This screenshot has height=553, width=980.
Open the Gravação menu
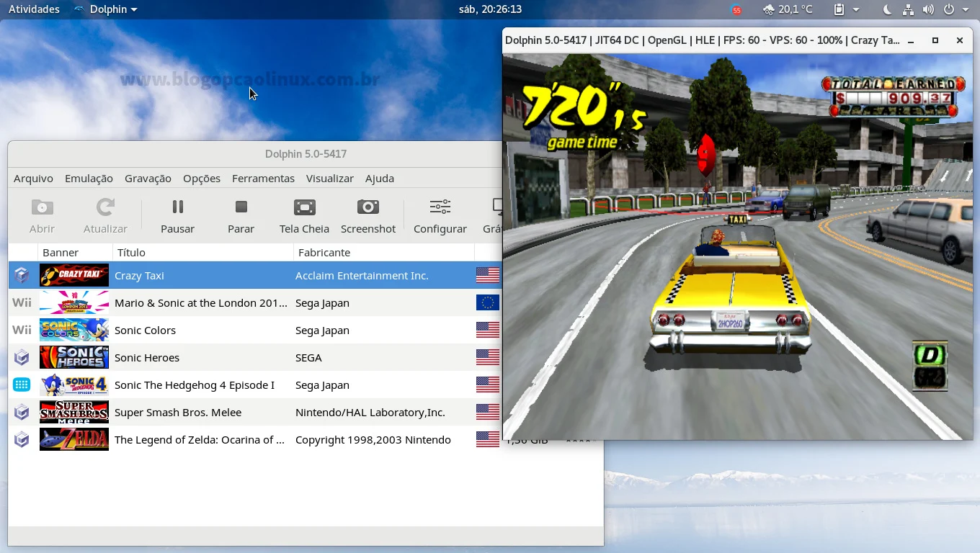tap(148, 179)
